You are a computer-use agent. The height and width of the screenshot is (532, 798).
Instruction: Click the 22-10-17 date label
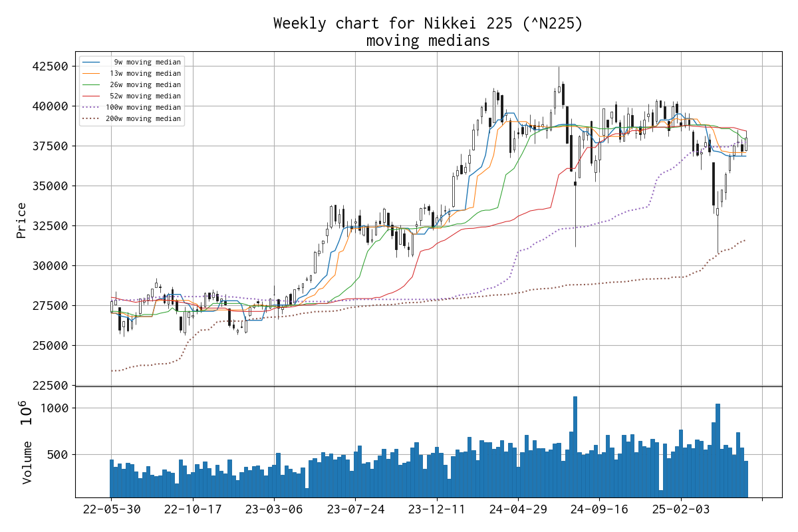pyautogui.click(x=193, y=509)
